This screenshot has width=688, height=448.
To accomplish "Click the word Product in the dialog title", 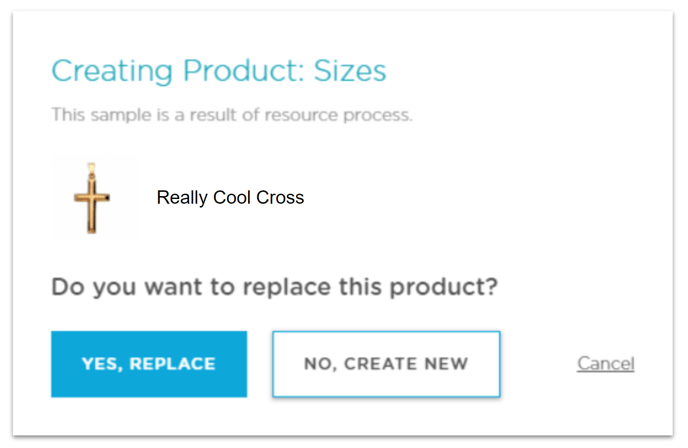I will click(244, 71).
